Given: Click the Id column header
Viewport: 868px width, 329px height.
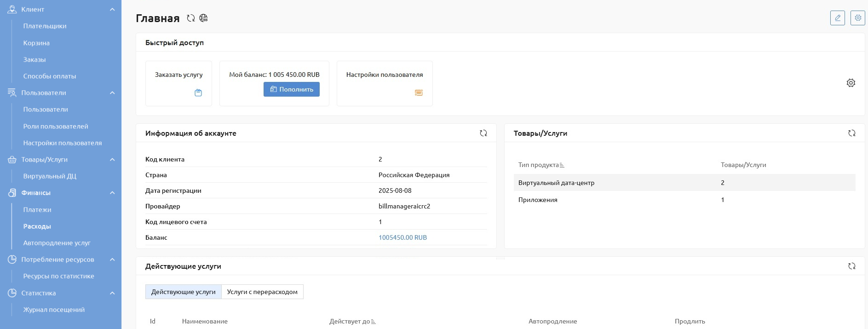Looking at the screenshot, I should coord(153,321).
